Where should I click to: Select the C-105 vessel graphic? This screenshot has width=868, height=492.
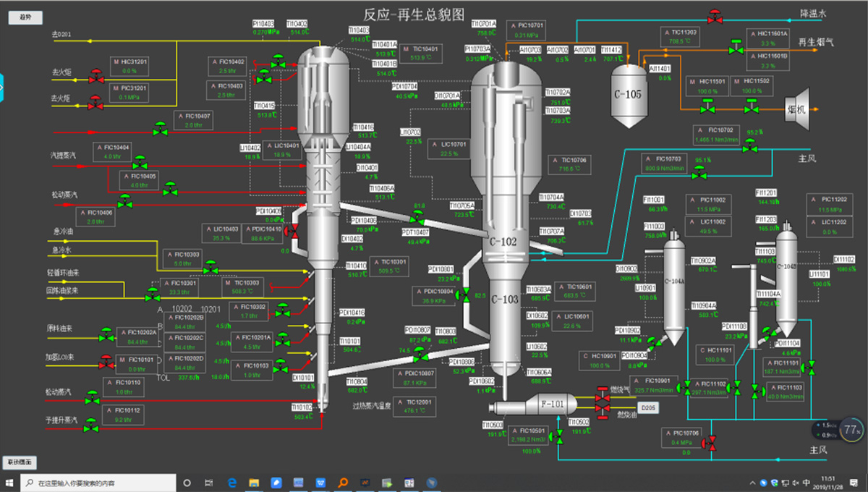point(628,90)
